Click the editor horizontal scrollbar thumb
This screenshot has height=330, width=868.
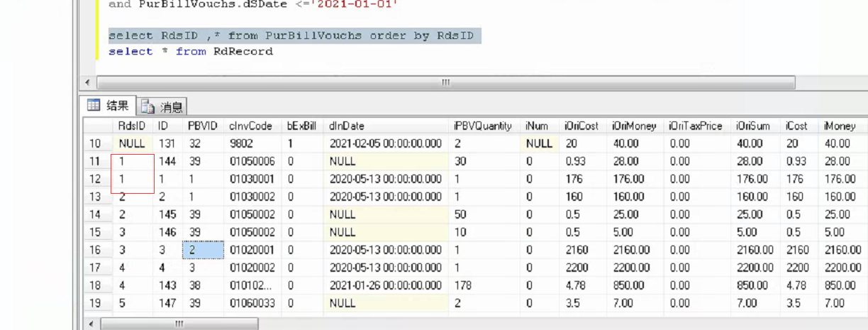pos(445,82)
